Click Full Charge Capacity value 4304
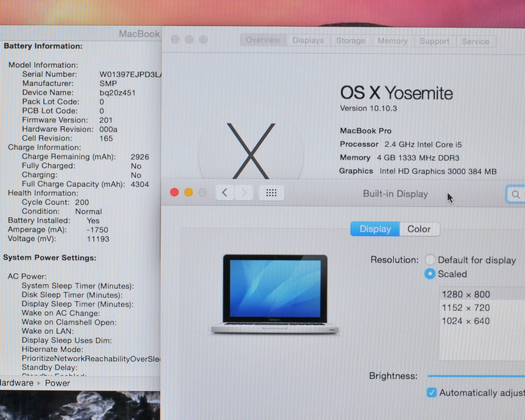Image resolution: width=525 pixels, height=420 pixels. [139, 184]
